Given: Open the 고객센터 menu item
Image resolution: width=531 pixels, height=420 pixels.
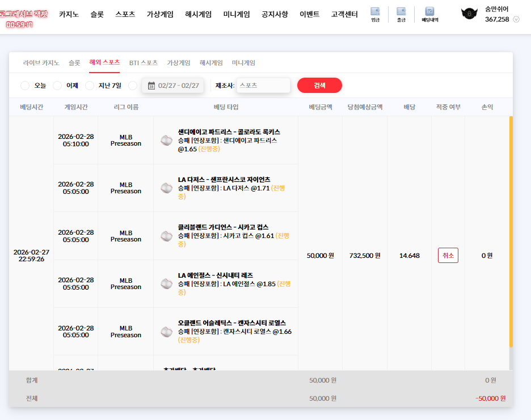Looking at the screenshot, I should click(x=344, y=14).
